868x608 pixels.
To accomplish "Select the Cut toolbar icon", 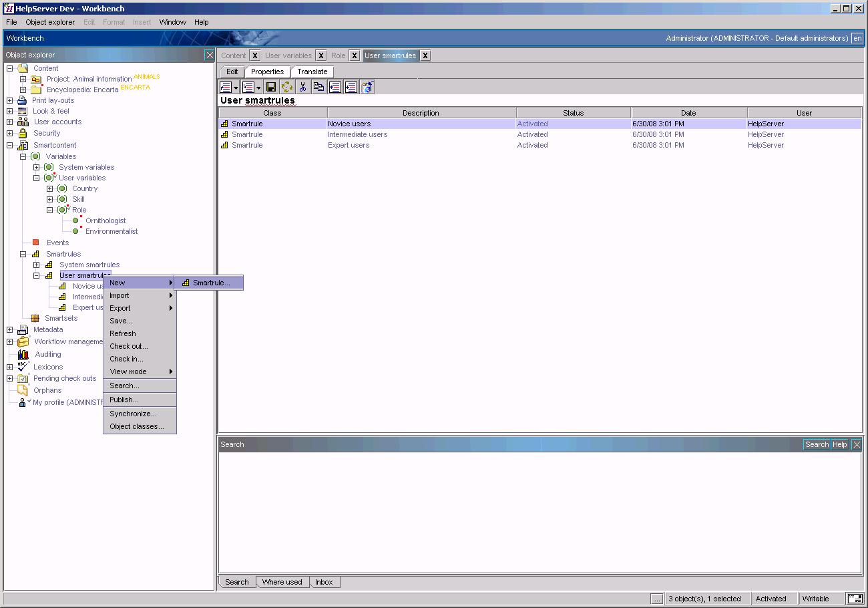I will point(303,87).
